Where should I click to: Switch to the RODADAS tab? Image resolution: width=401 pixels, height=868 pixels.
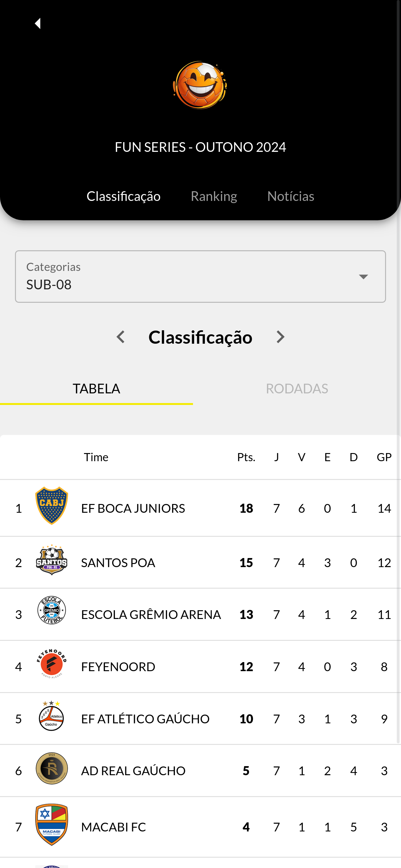tap(297, 388)
